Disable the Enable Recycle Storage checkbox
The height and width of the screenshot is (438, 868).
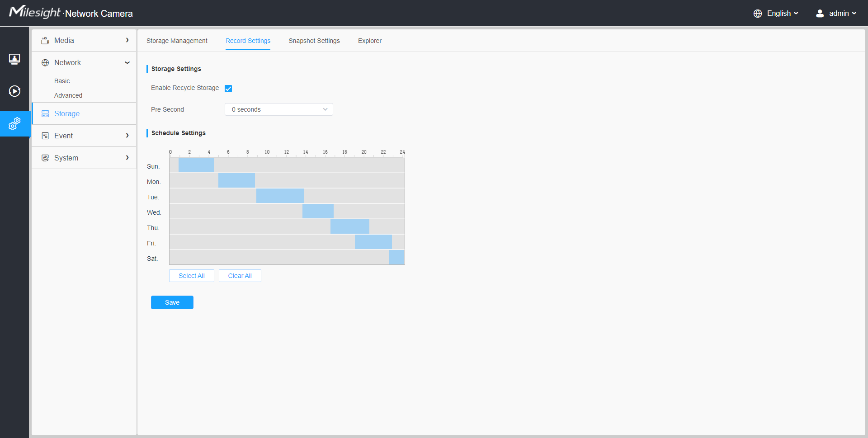[228, 89]
